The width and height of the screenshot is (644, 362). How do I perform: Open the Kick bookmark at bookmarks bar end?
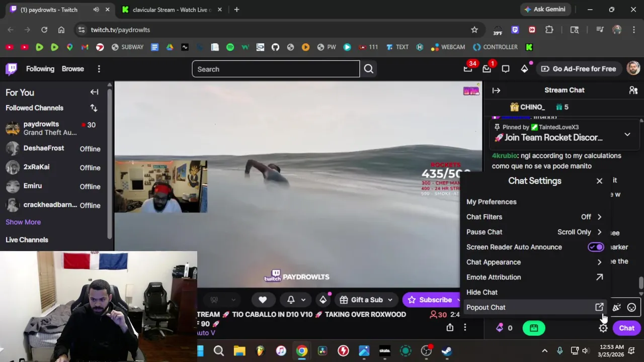tap(529, 47)
